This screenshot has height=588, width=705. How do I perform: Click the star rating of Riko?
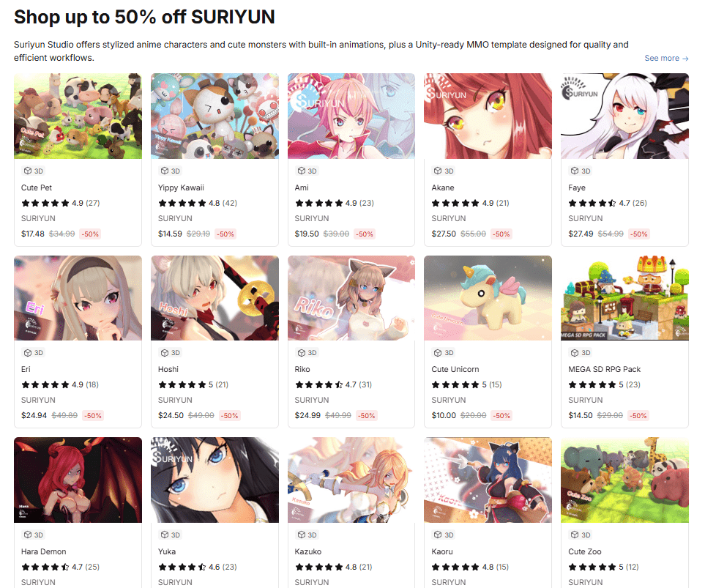(x=319, y=384)
